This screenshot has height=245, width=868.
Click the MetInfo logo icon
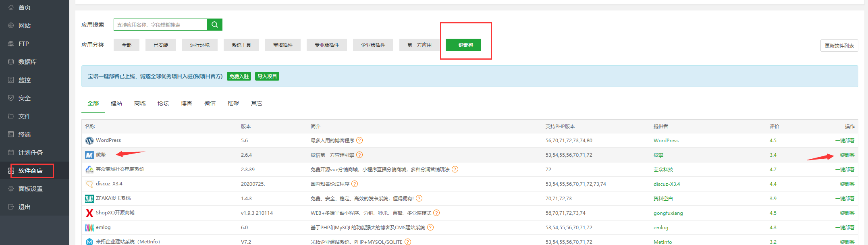[x=89, y=242]
